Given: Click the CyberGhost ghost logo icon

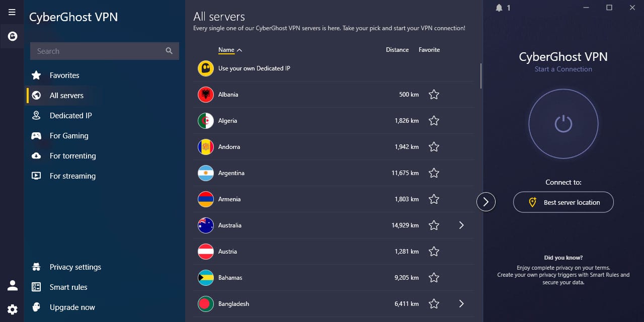Looking at the screenshot, I should (x=12, y=36).
